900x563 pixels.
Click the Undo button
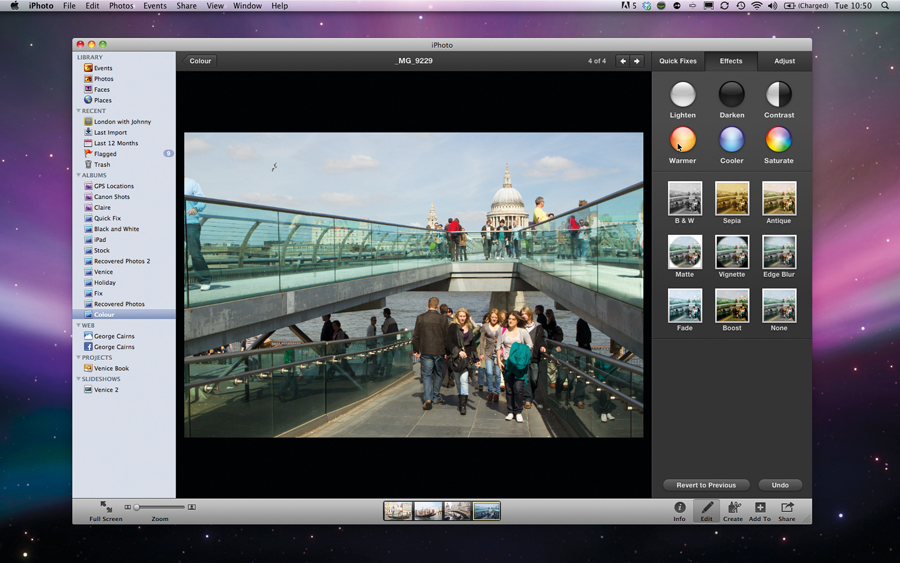[x=780, y=485]
